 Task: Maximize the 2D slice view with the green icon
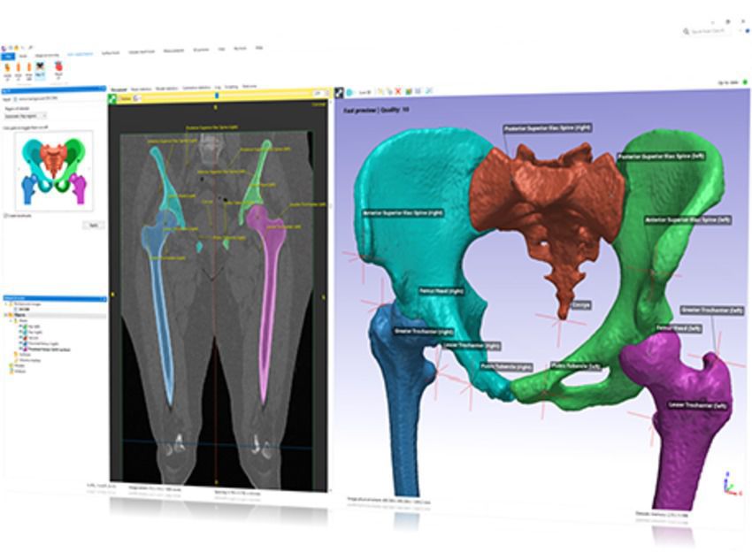pyautogui.click(x=112, y=97)
